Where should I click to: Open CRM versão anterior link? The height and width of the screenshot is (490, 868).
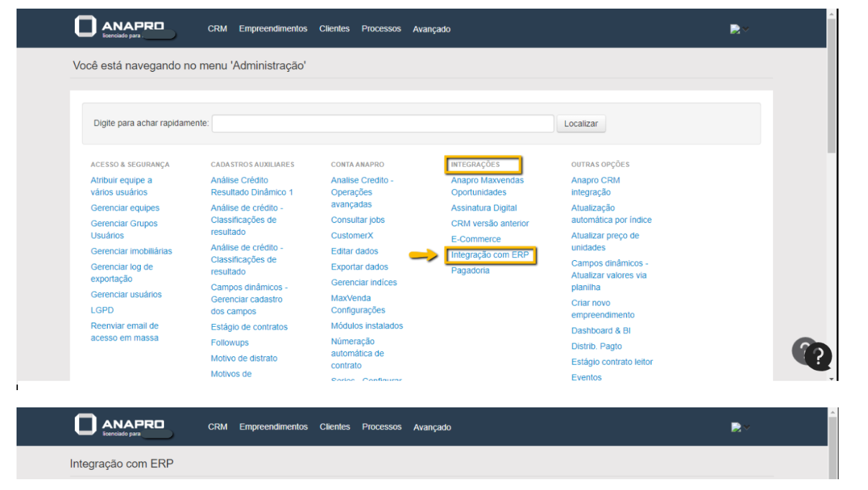tap(490, 223)
